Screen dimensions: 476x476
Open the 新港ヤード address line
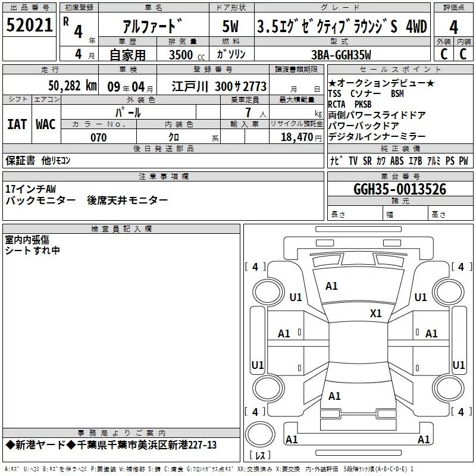pos(111,445)
